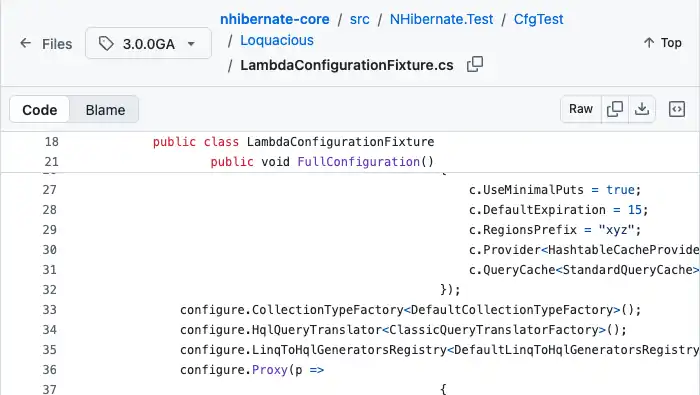Screen dimensions: 700x395
Task: Select line number 35
Action: [50, 350]
